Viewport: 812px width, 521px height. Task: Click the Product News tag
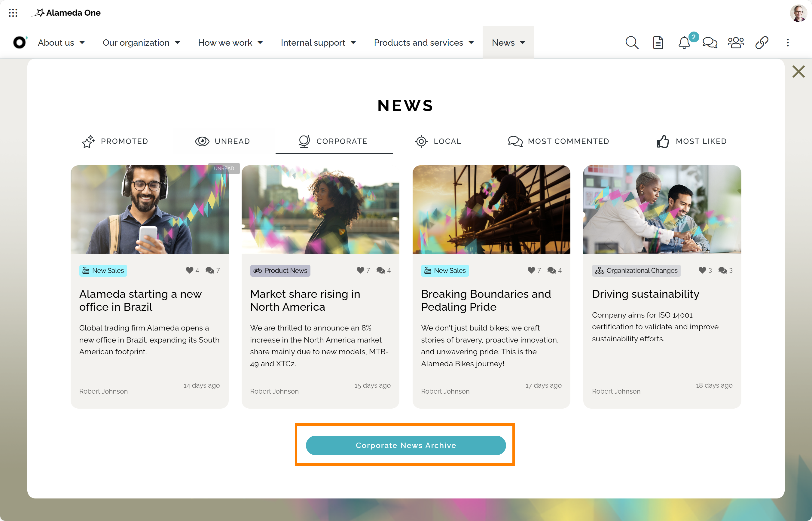(280, 270)
